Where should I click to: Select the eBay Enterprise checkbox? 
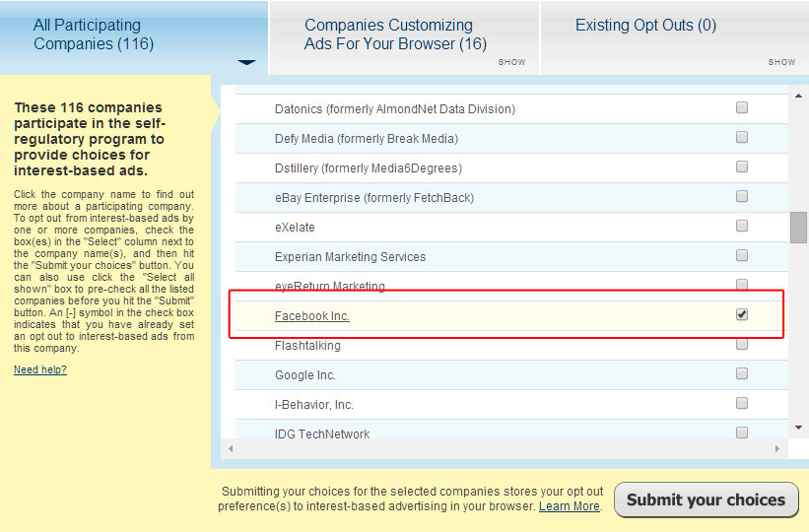(741, 196)
